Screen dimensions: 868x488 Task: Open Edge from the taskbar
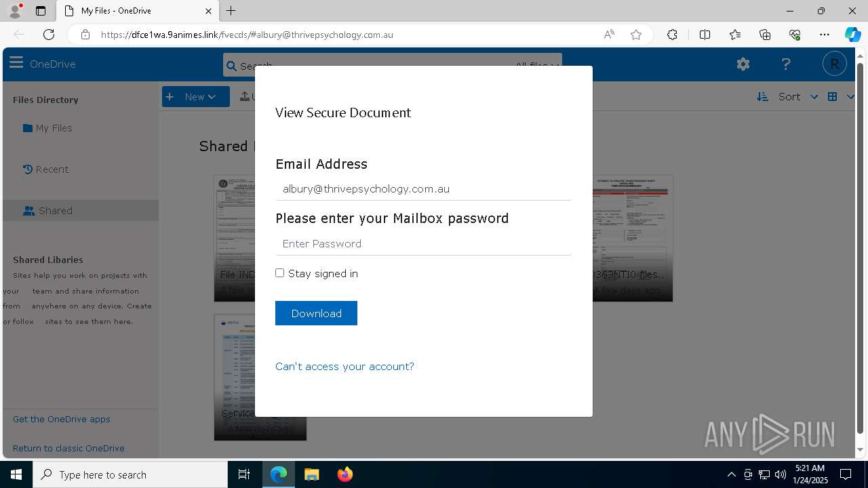click(x=279, y=474)
